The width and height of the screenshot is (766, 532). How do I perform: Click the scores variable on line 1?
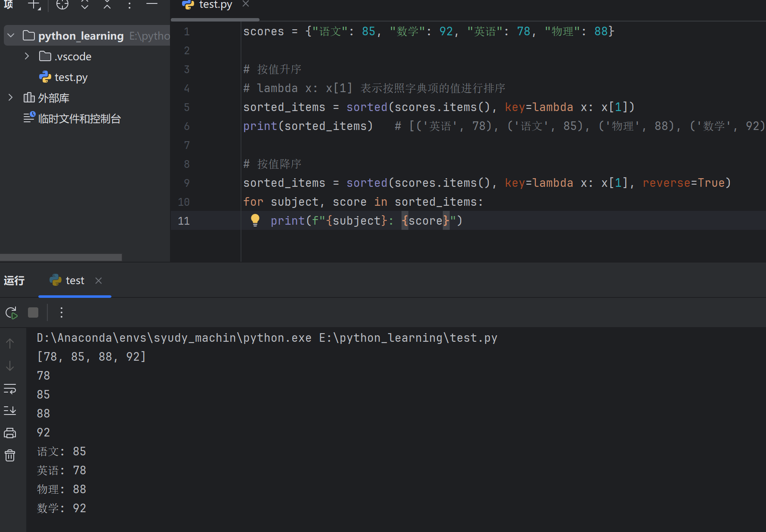(x=264, y=31)
